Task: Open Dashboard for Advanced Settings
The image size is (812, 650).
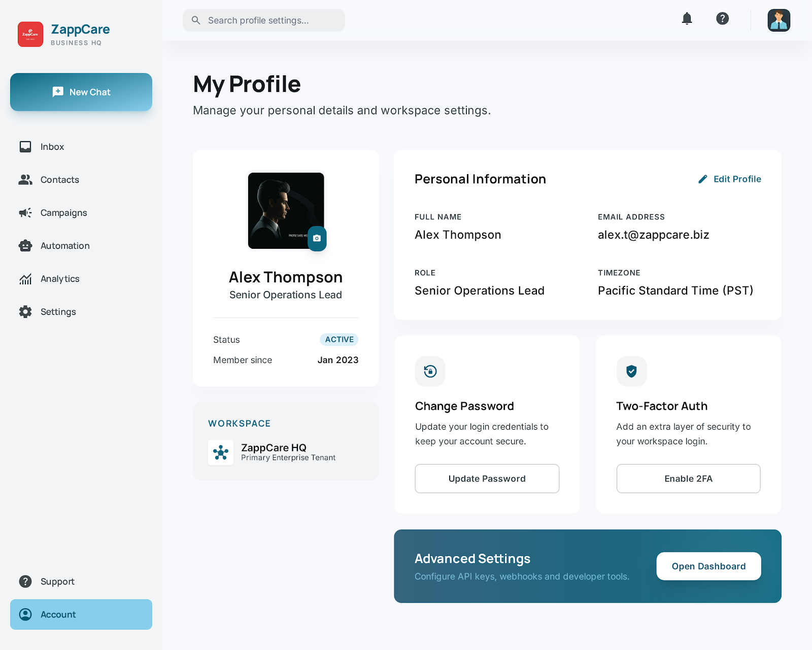Action: pyautogui.click(x=708, y=566)
